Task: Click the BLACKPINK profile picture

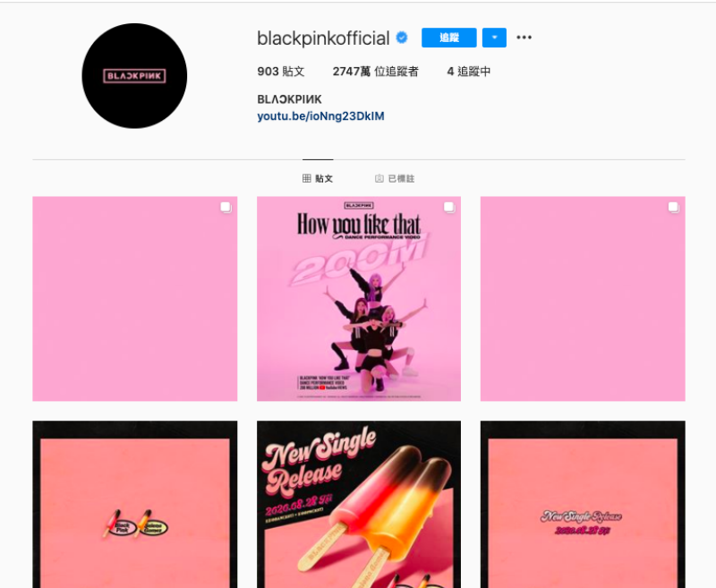Action: (x=134, y=76)
